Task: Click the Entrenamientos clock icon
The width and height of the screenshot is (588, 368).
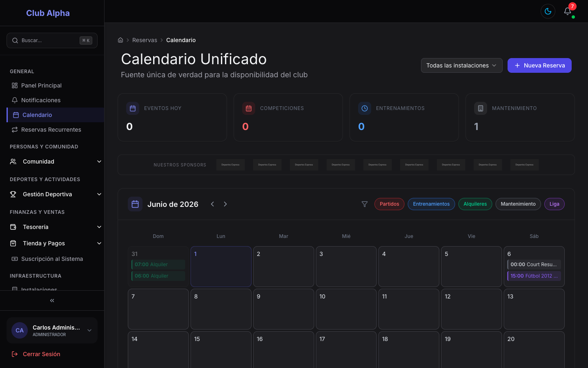Action: 365,108
